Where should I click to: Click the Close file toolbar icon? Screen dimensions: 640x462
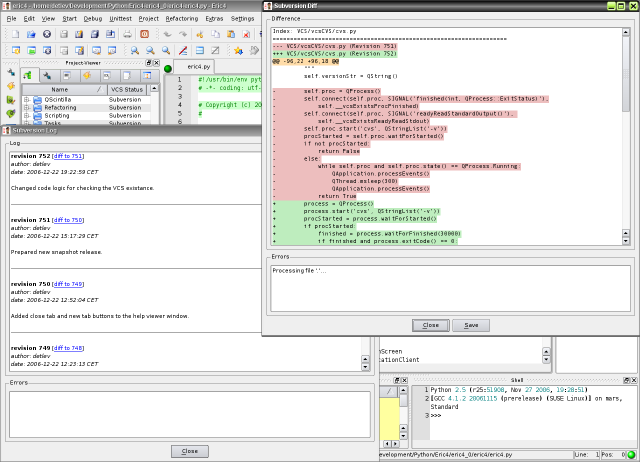click(47, 34)
